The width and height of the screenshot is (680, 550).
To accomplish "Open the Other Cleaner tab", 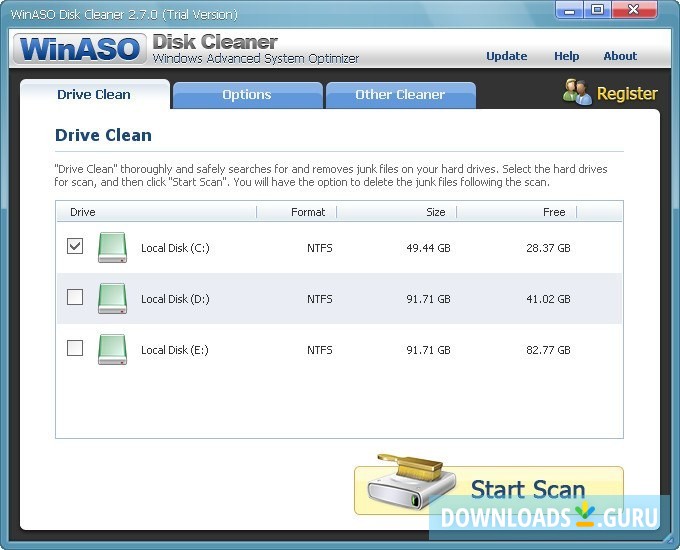I will [x=400, y=95].
